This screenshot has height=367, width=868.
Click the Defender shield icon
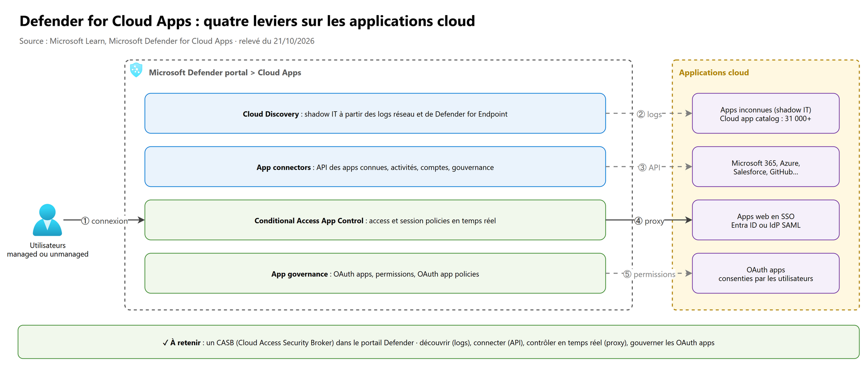click(136, 70)
